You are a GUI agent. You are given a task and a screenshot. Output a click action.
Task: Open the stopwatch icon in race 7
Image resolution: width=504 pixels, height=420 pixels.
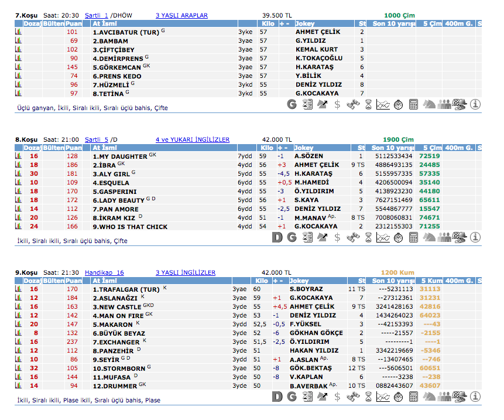tap(398, 104)
